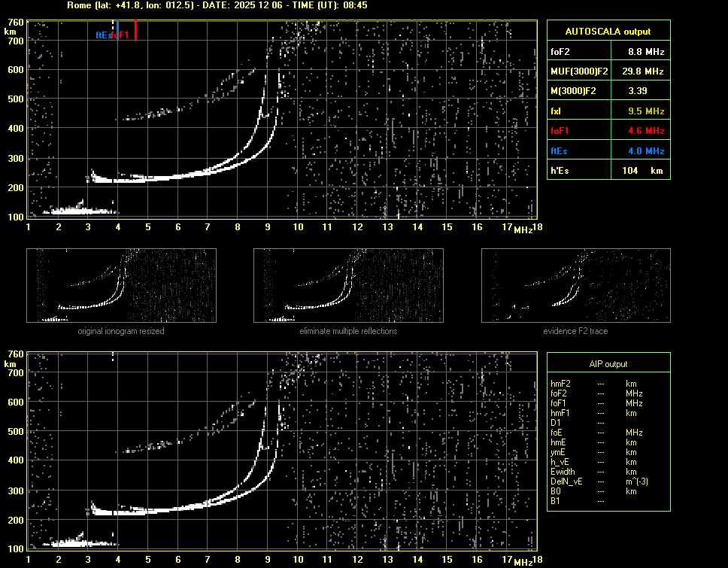Click the blue ftEs label on top ionogram
This screenshot has height=568, width=728.
pyautogui.click(x=102, y=35)
